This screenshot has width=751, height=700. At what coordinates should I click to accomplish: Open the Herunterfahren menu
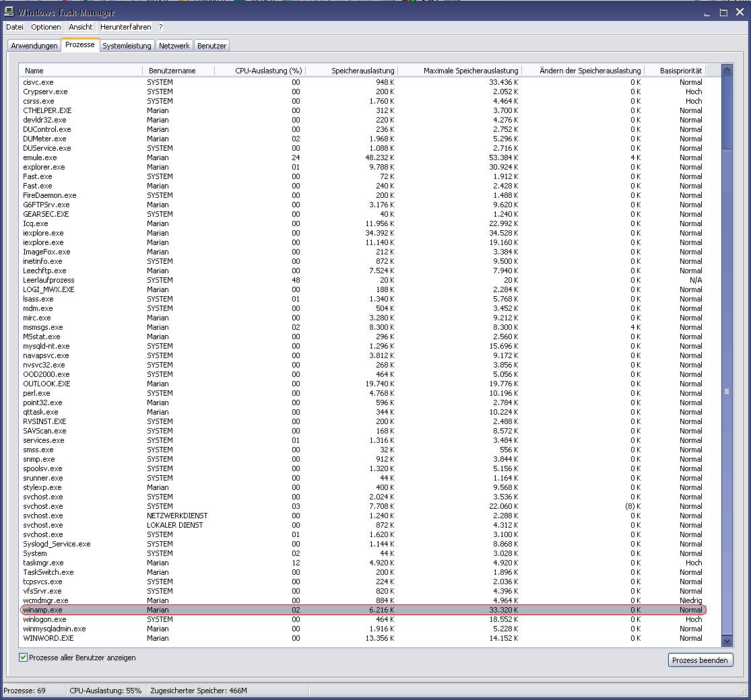(x=125, y=27)
